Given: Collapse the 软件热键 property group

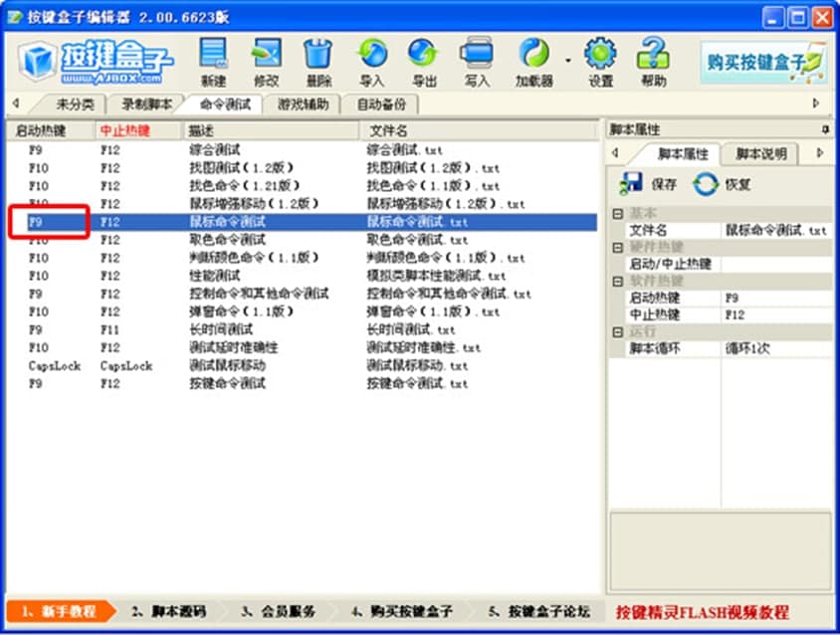Looking at the screenshot, I should coord(618,281).
